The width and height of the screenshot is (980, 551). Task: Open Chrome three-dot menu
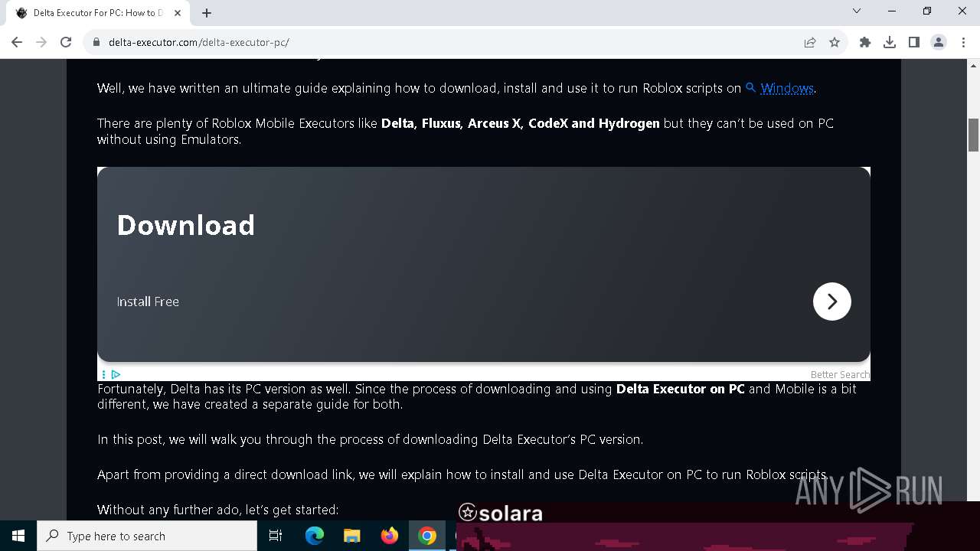coord(963,42)
